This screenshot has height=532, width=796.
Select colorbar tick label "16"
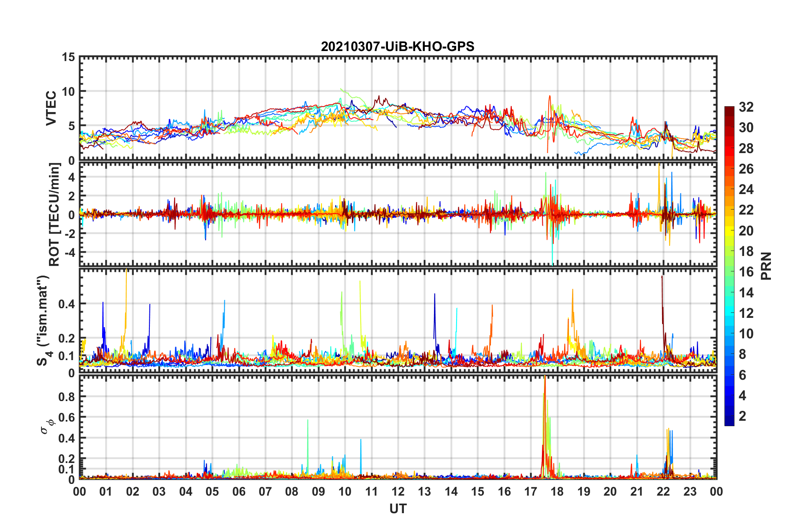point(746,272)
